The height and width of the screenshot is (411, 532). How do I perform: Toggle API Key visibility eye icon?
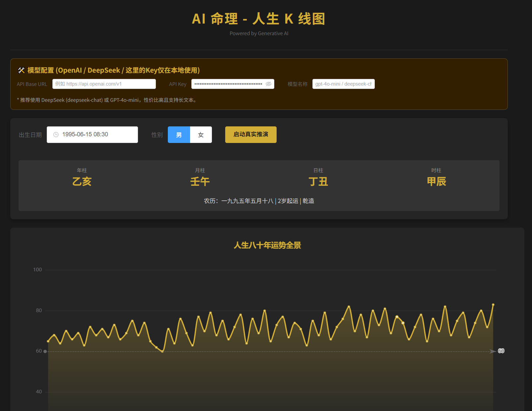click(268, 84)
